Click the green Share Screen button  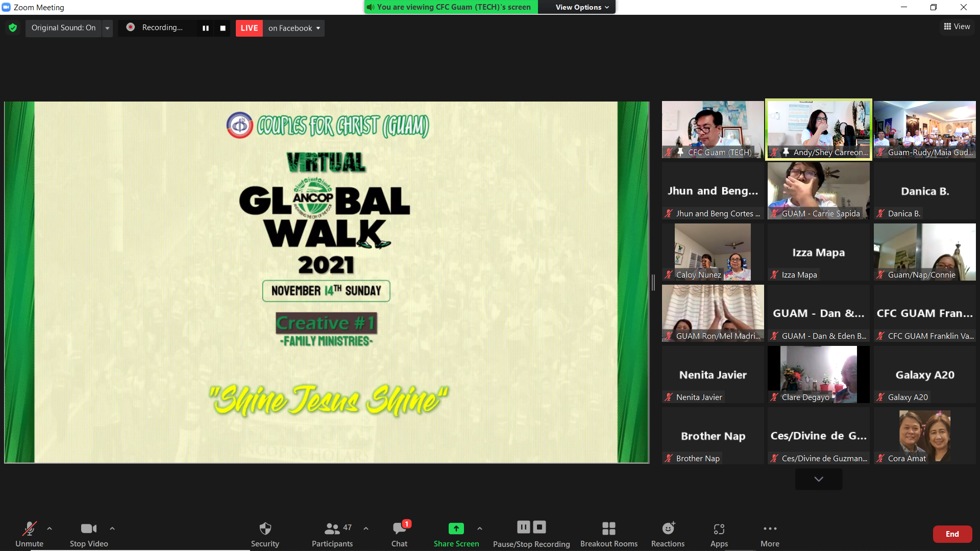click(456, 534)
